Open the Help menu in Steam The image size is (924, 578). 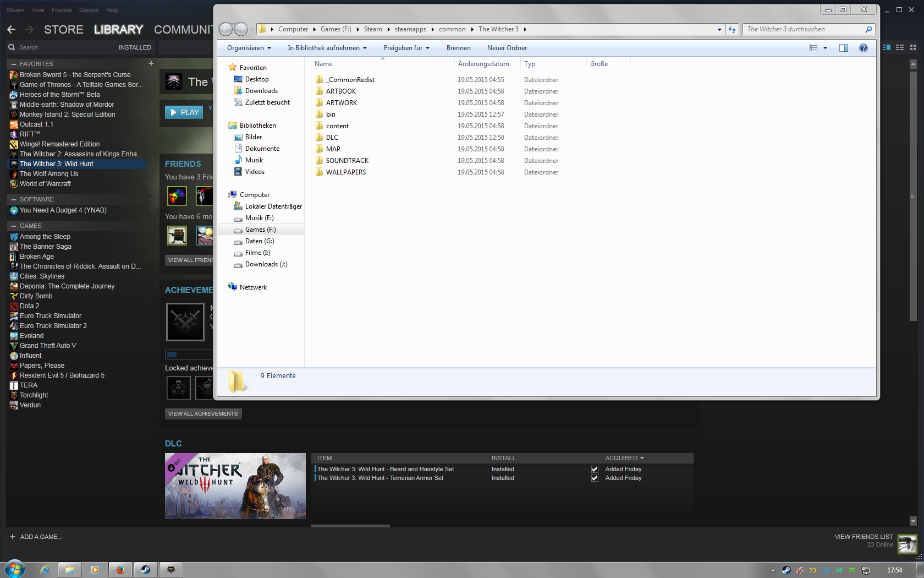(112, 10)
